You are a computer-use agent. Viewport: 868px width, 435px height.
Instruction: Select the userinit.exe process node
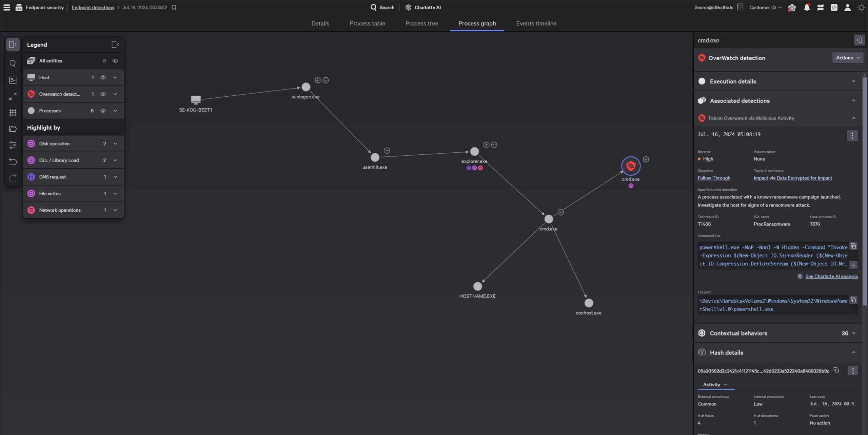(375, 157)
